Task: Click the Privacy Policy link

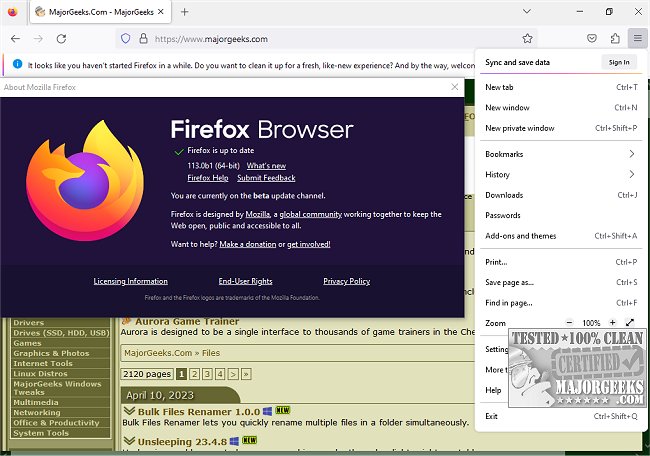Action: tap(346, 281)
